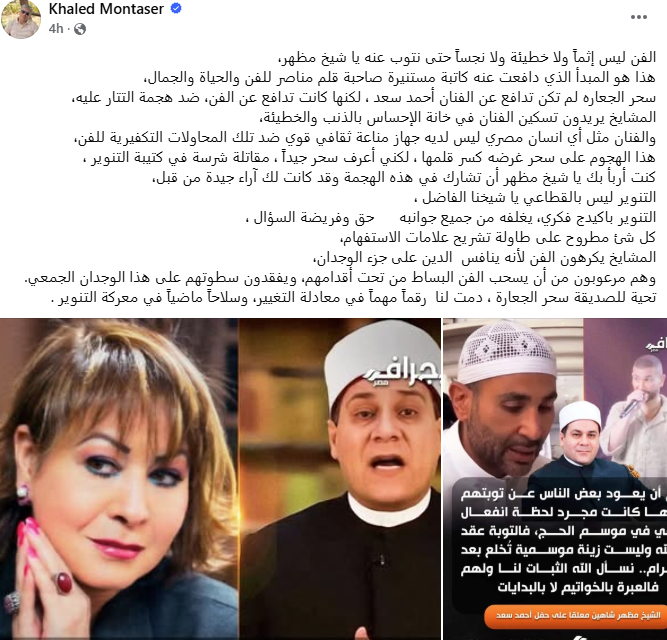Open the three-dot post options menu

638,17
